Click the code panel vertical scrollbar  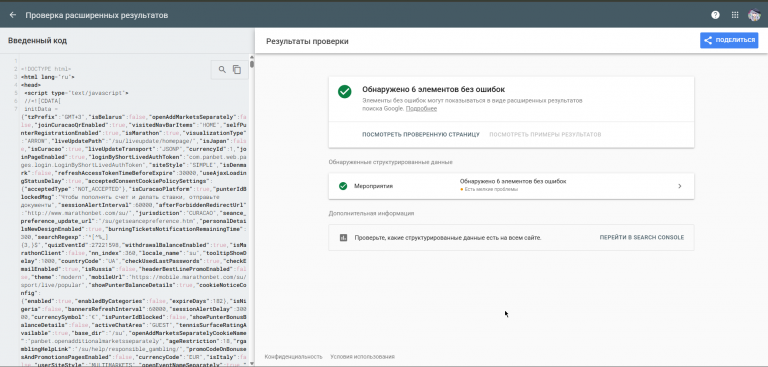[252, 64]
